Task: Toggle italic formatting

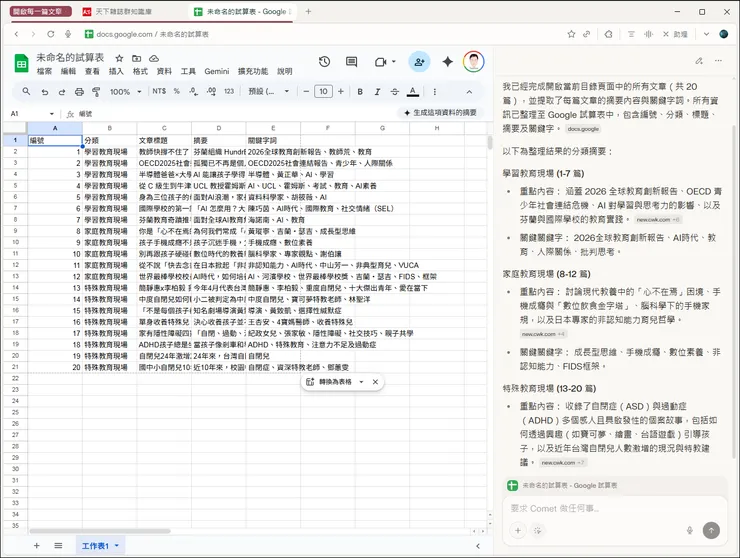Action: [x=377, y=92]
